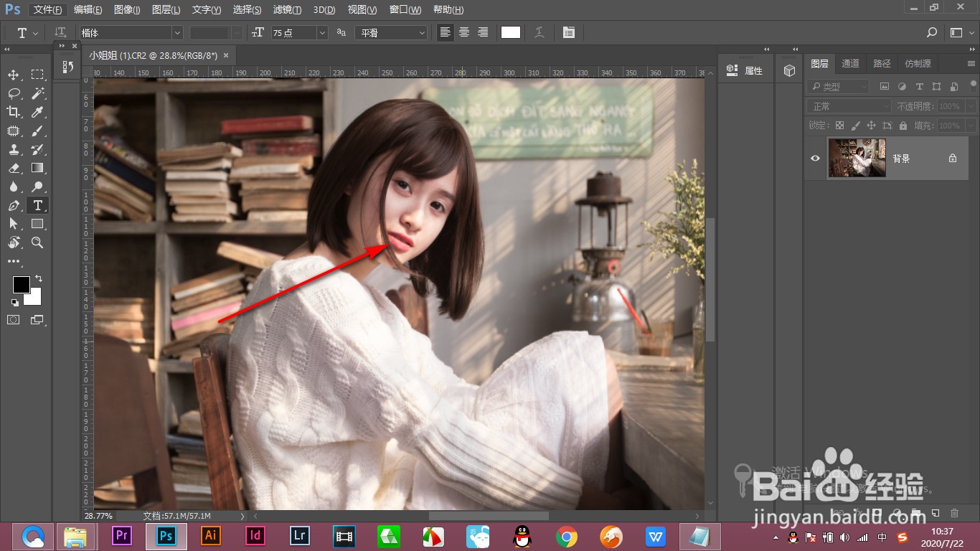Select the Zoom tool
980x551 pixels.
(x=37, y=242)
